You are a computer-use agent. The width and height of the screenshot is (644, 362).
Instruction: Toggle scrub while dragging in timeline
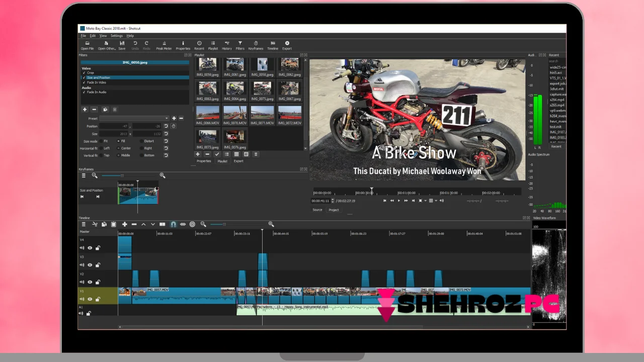click(183, 224)
